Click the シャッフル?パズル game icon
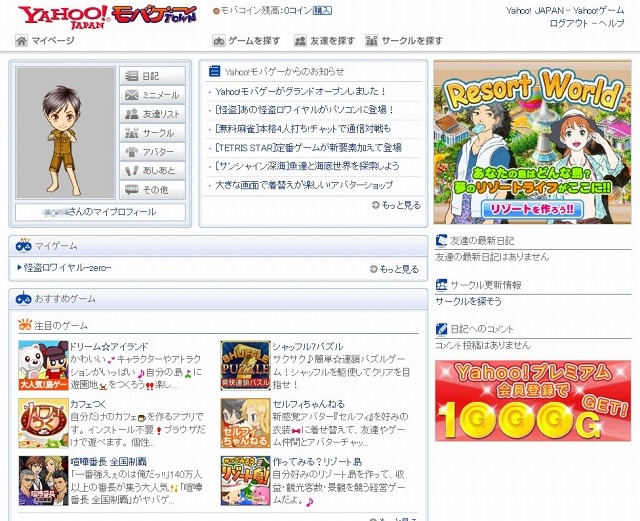Image resolution: width=640 pixels, height=521 pixels. (x=246, y=365)
